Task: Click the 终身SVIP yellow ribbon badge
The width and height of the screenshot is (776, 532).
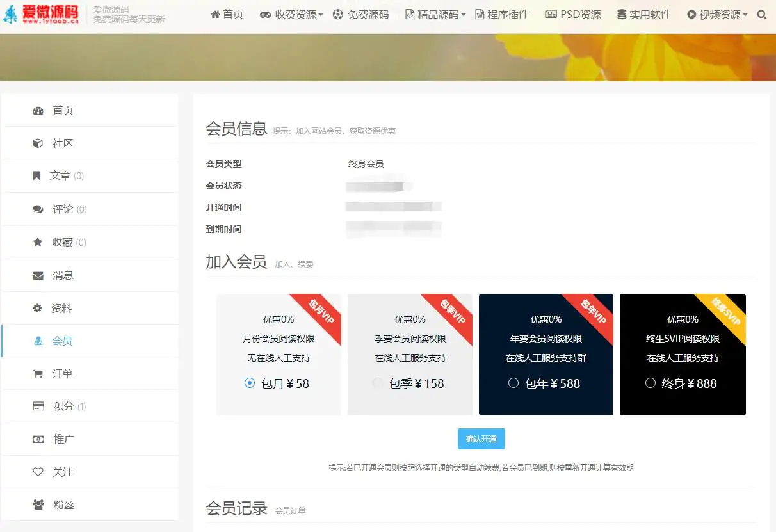Action: point(725,314)
